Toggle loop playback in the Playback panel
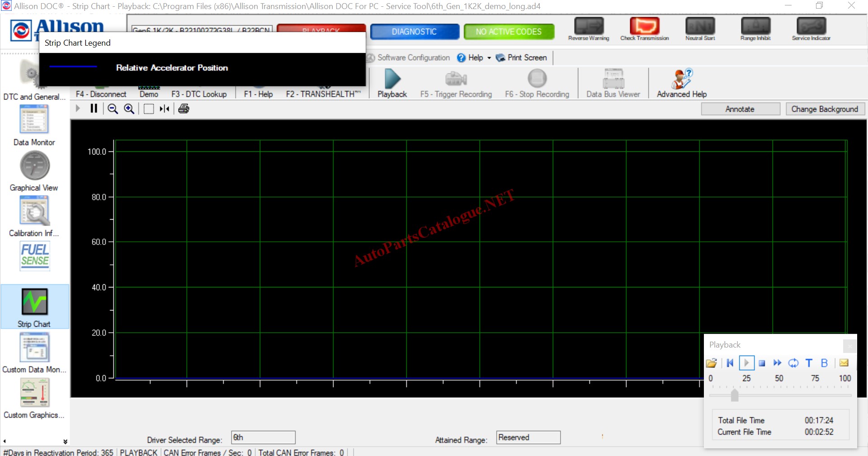Screen dimensions: 868x456 793,363
